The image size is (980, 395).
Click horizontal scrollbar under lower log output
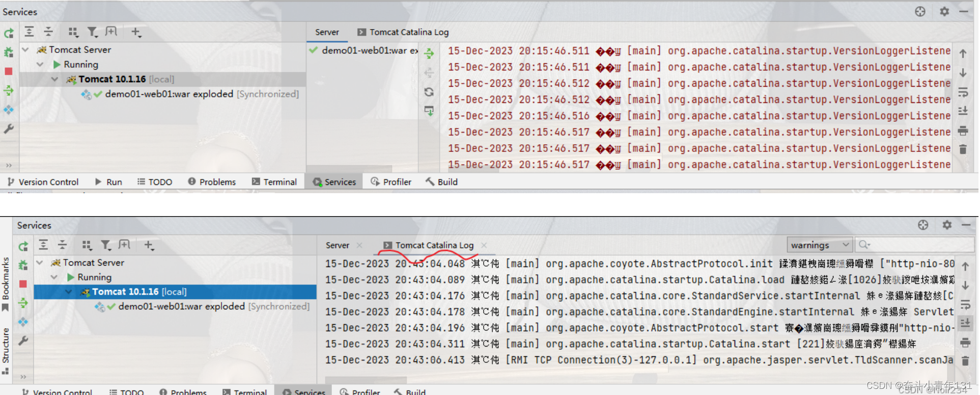pyautogui.click(x=366, y=379)
